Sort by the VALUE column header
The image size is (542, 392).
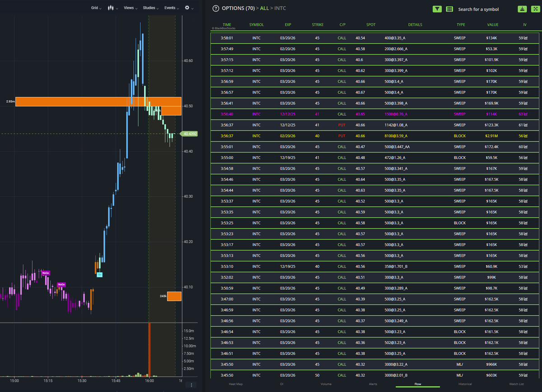tap(493, 25)
